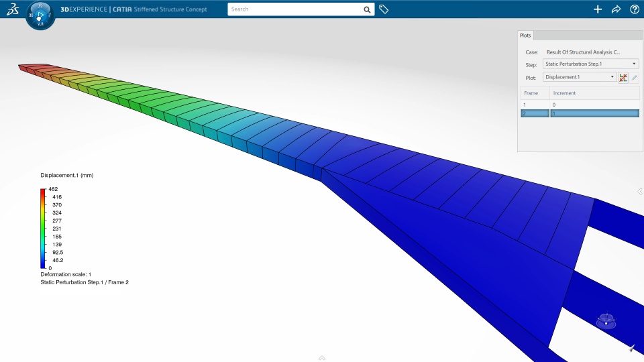This screenshot has height=362, width=644.
Task: Expand the right side panel arrow
Action: (x=640, y=191)
